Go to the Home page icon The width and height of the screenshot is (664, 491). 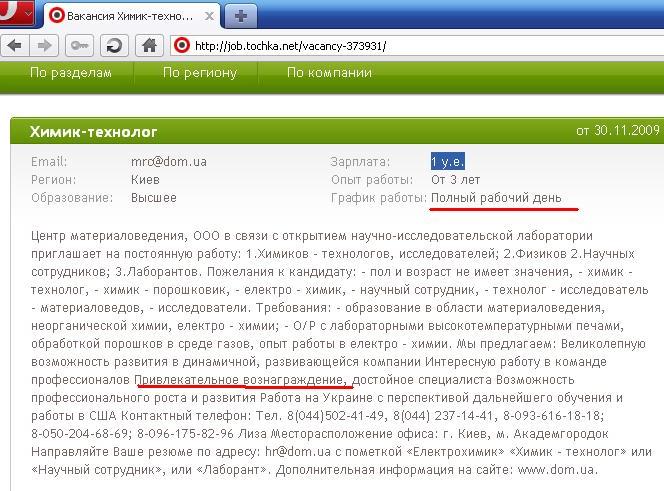point(149,45)
